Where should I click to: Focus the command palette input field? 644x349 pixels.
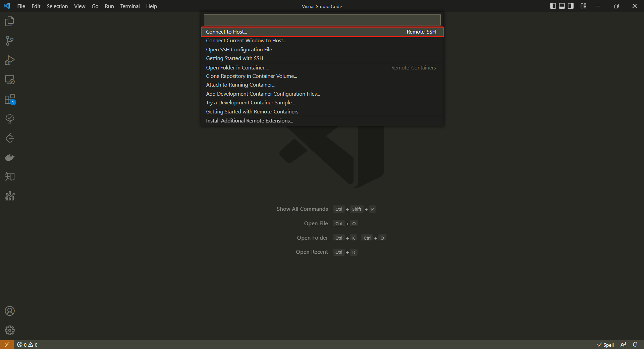click(x=322, y=20)
